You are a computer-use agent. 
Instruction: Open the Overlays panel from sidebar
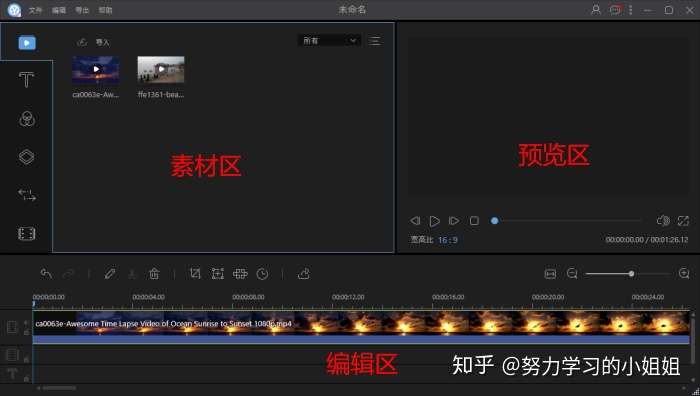tap(26, 157)
